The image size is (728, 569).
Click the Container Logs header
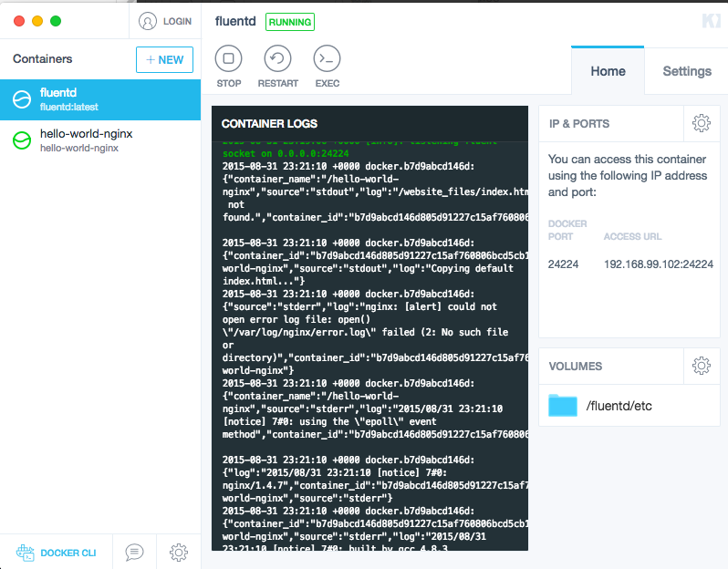pos(269,123)
